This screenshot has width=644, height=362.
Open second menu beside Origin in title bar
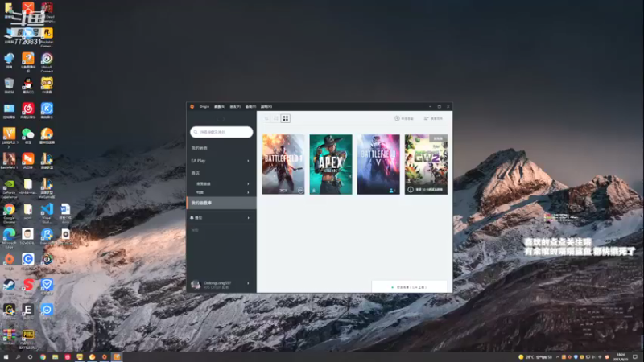219,106
